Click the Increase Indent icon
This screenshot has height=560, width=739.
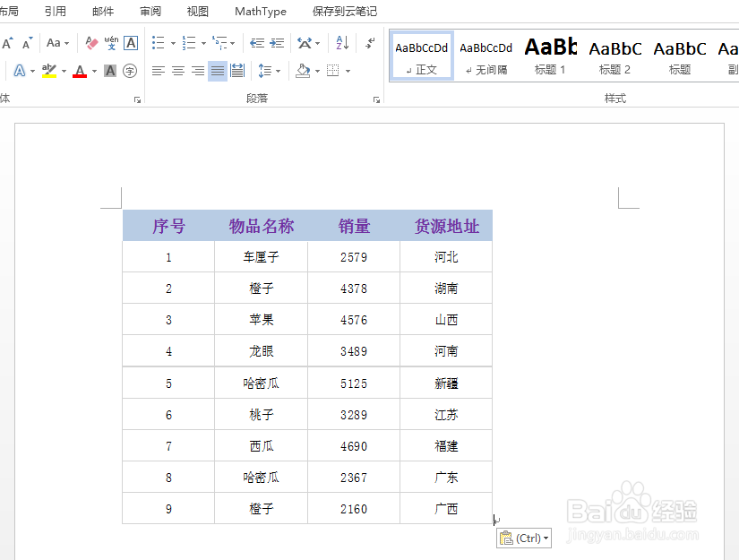pos(277,43)
